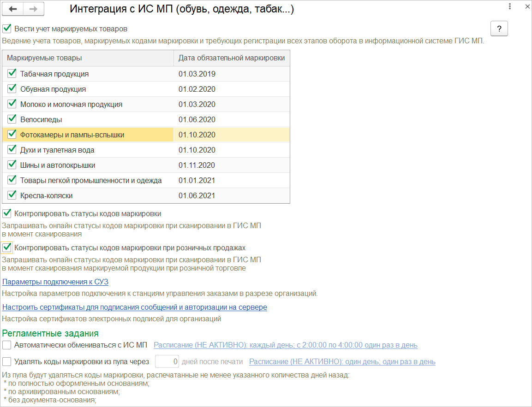
Task: Uncheck 'Обувная продукция' checkbox
Action: [12, 88]
